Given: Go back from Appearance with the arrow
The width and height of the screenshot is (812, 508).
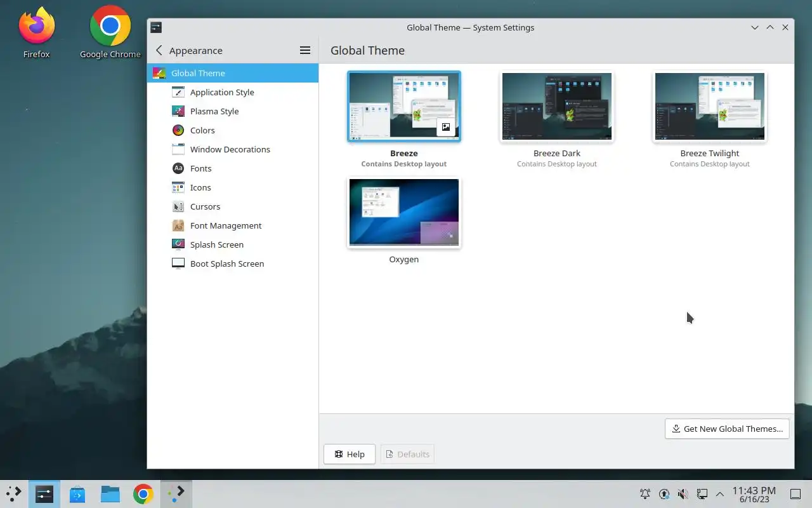Looking at the screenshot, I should coord(159,50).
